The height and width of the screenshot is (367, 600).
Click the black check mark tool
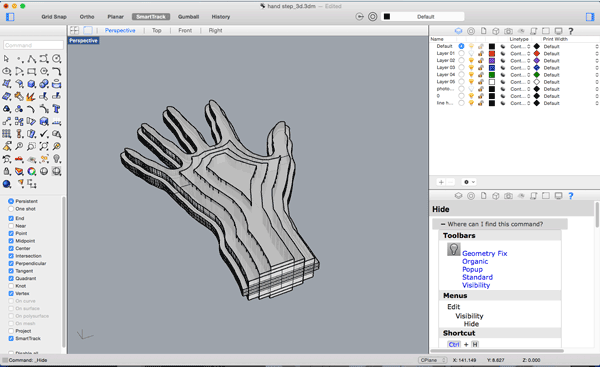pyautogui.click(x=44, y=134)
